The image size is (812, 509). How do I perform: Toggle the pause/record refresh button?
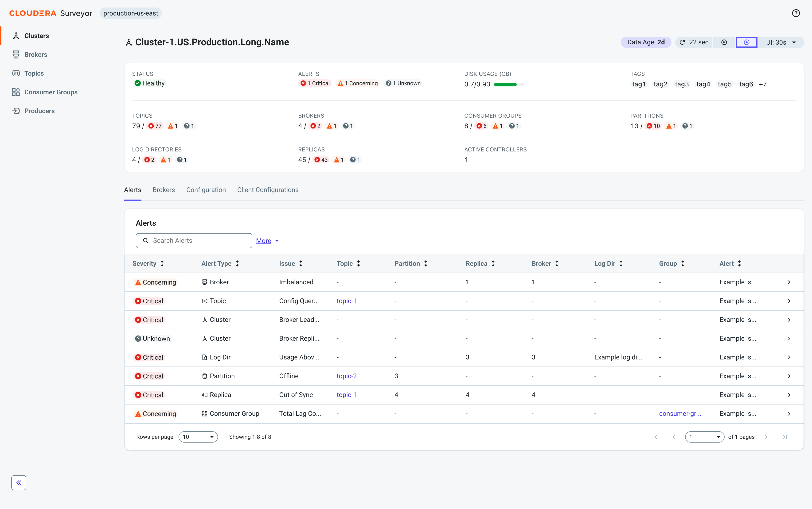[x=724, y=42]
